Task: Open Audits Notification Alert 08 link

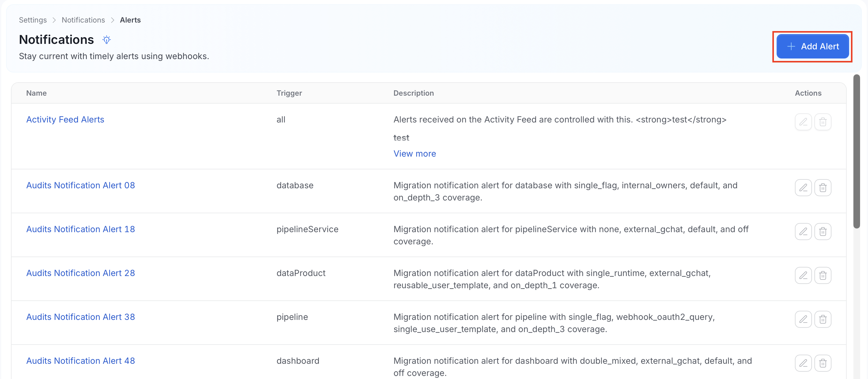Action: click(80, 185)
